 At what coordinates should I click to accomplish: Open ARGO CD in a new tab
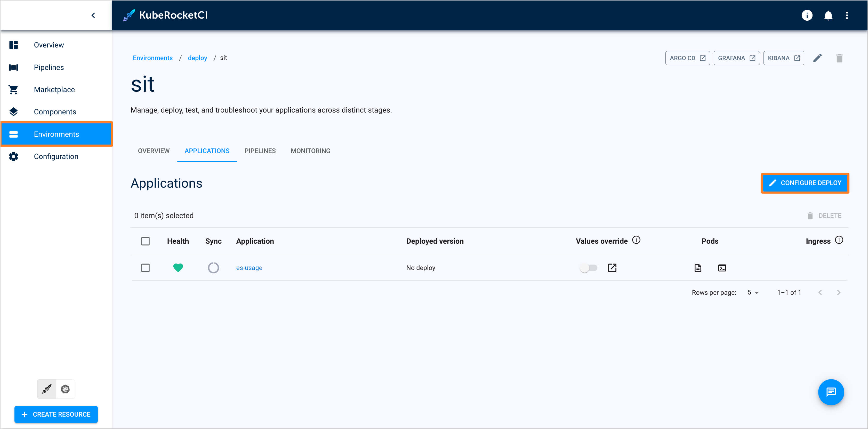coord(687,58)
